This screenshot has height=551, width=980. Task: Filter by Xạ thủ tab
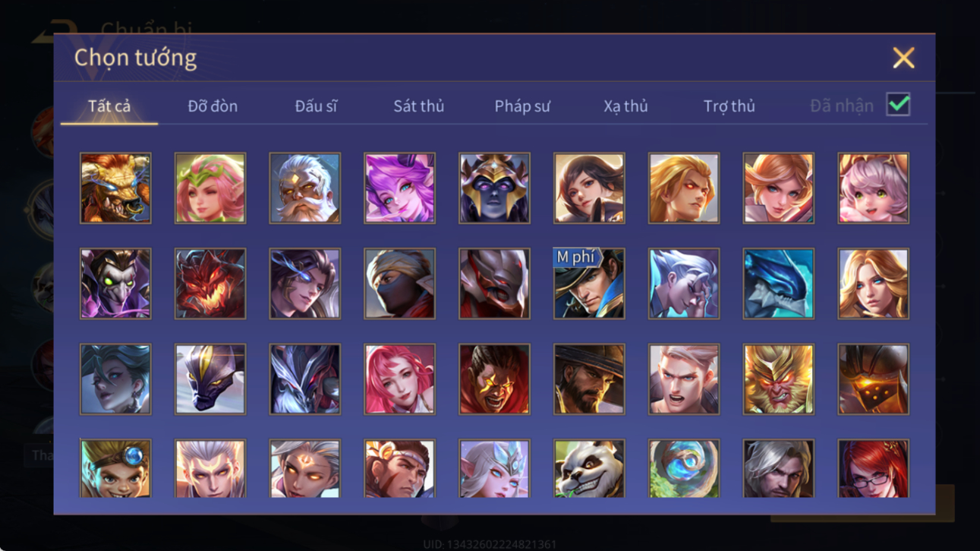625,106
